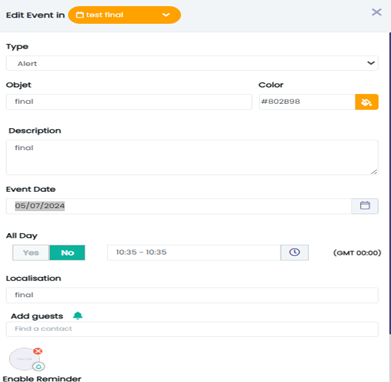Click the Event Date field 05/07/2024
This screenshot has height=382, width=391.
(x=178, y=206)
